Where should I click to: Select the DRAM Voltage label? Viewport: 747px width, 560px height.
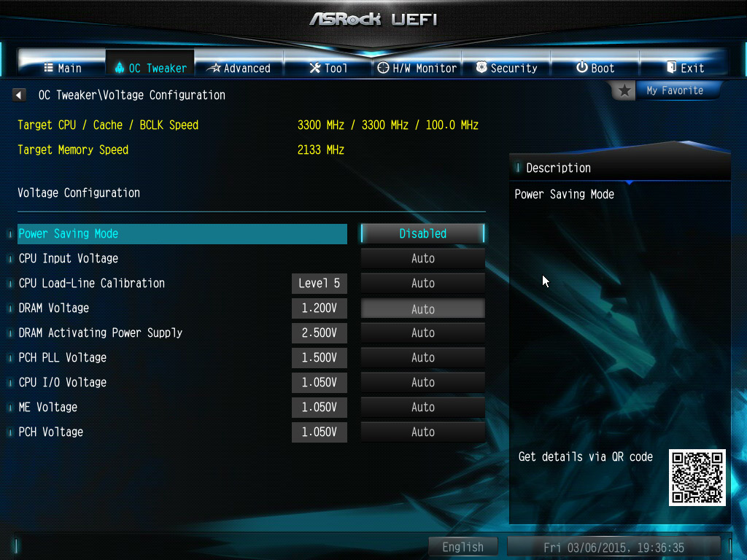click(54, 308)
